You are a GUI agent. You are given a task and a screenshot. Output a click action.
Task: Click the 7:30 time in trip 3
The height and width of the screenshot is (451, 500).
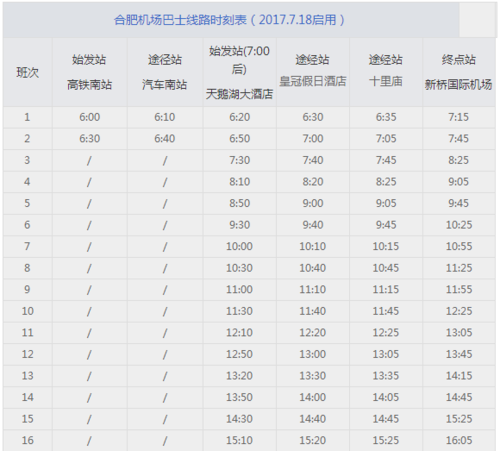click(x=239, y=160)
